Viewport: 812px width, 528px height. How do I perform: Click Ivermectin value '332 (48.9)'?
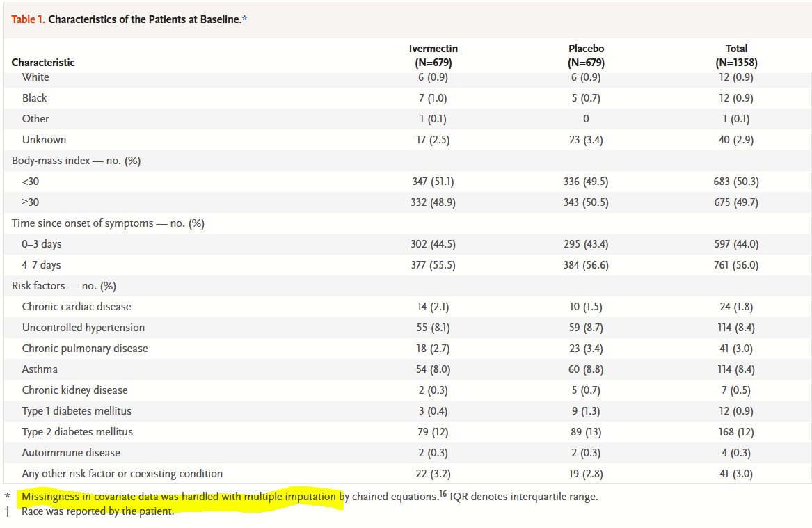(433, 202)
